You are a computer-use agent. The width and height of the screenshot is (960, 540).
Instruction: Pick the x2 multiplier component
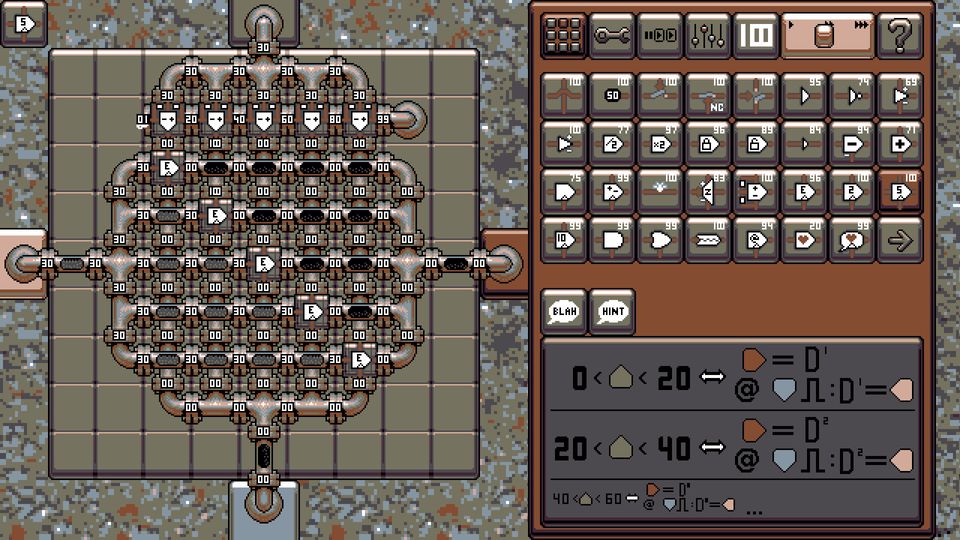pyautogui.click(x=661, y=143)
